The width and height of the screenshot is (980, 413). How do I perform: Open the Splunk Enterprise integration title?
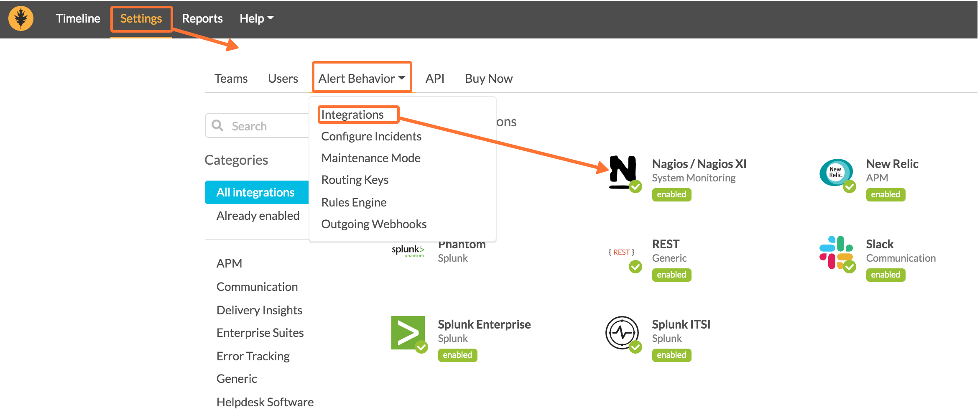[x=484, y=324]
